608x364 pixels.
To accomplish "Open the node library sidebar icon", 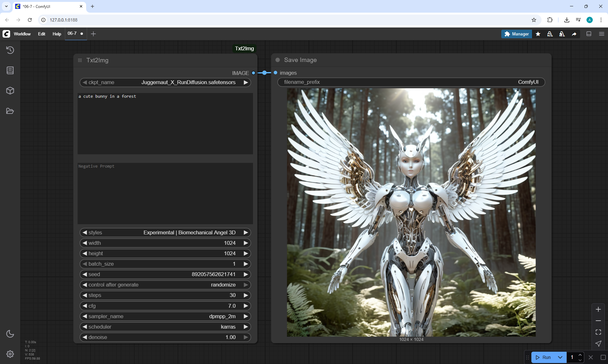I will [10, 70].
